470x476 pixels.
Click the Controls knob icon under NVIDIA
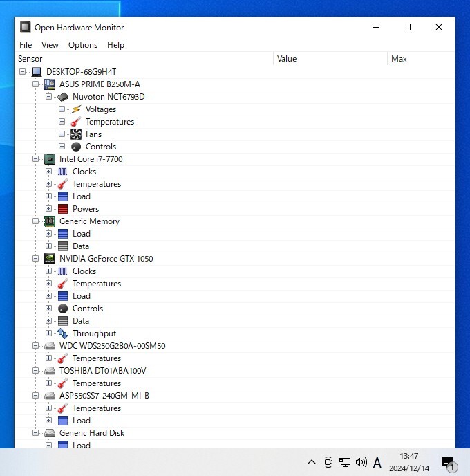coord(63,309)
